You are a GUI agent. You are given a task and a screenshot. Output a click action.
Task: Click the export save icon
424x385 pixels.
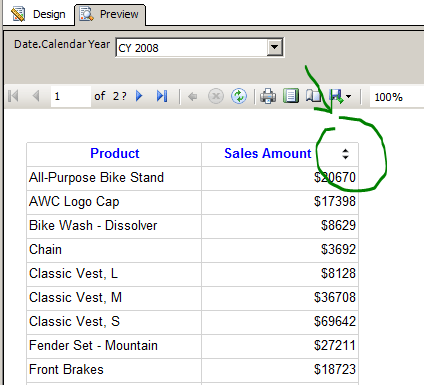click(x=336, y=96)
